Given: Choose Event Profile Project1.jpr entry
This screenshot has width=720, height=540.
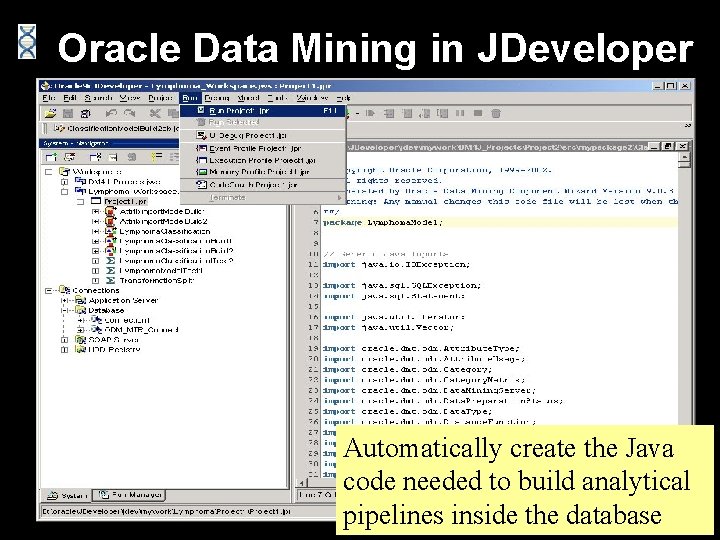Looking at the screenshot, I should pyautogui.click(x=263, y=148).
